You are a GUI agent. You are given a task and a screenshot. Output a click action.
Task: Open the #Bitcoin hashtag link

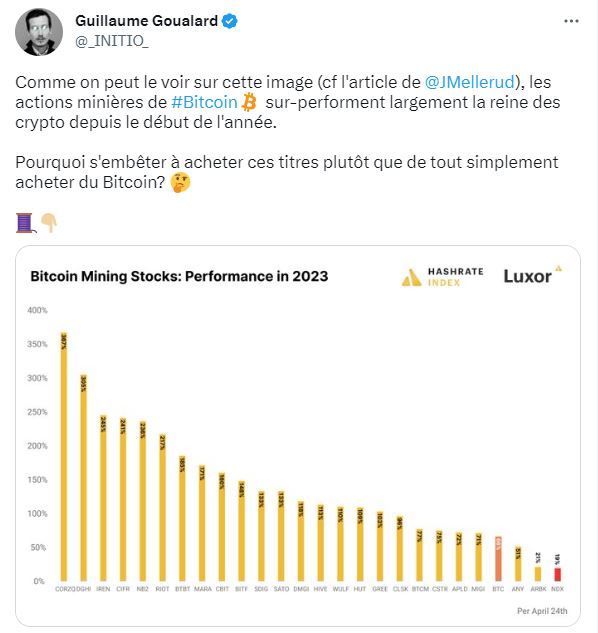coord(204,102)
